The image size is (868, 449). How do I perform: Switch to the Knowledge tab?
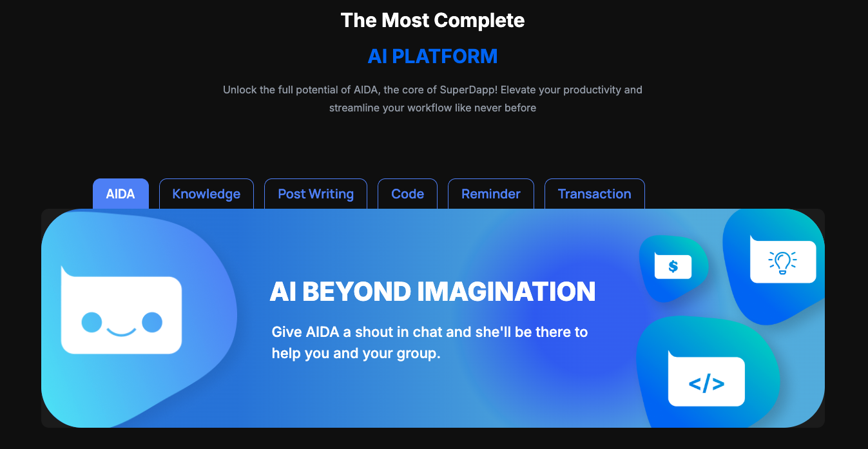tap(206, 194)
